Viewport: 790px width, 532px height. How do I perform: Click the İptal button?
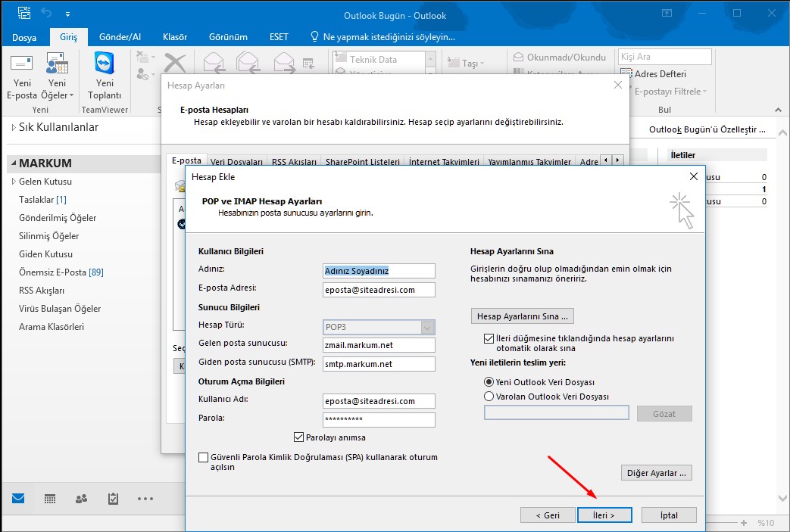pyautogui.click(x=669, y=515)
